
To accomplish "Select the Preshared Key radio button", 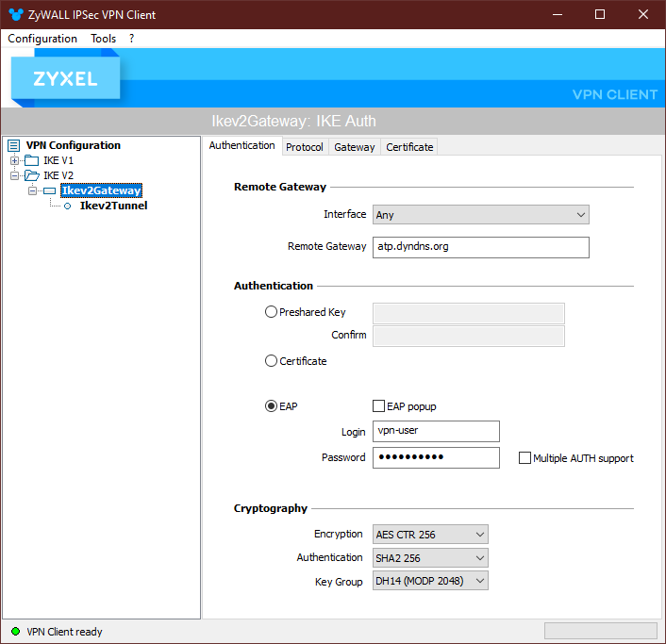I will pos(272,312).
